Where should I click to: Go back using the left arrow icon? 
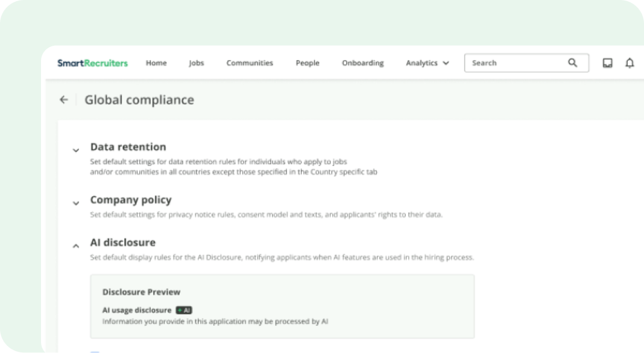64,100
